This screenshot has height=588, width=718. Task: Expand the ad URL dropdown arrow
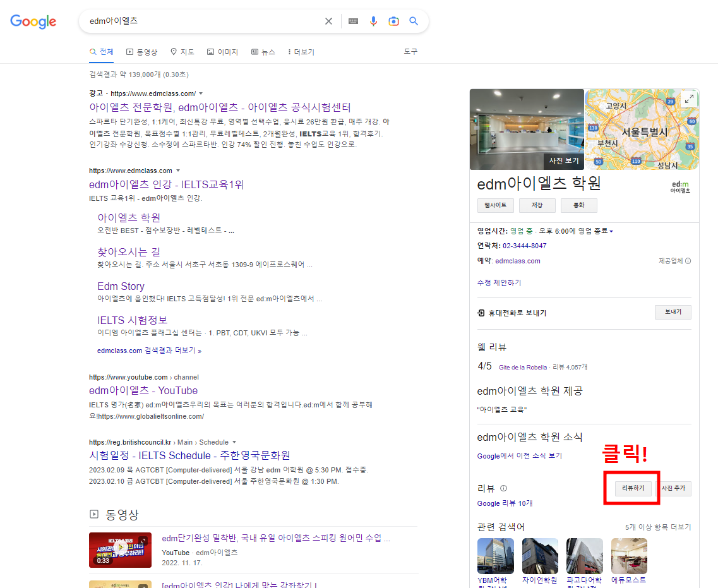[x=201, y=93]
